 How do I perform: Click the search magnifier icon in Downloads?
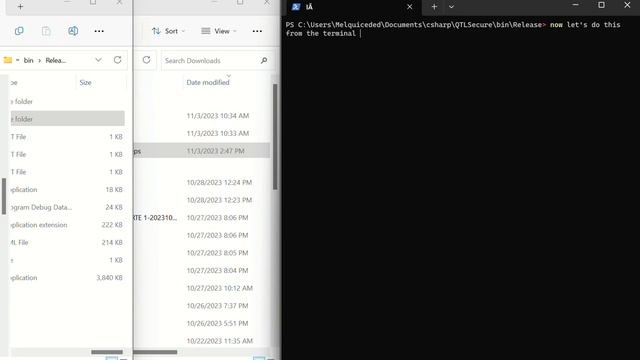click(264, 60)
